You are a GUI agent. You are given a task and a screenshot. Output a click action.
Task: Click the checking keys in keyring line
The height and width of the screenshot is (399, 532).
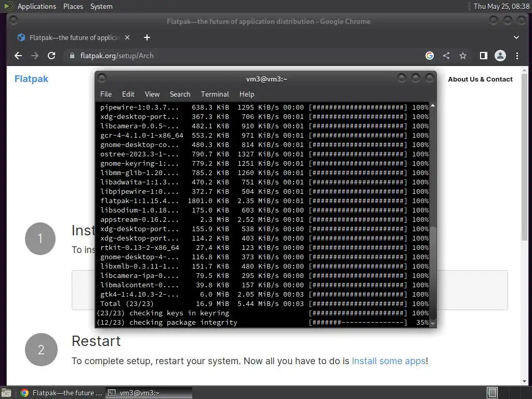262,313
